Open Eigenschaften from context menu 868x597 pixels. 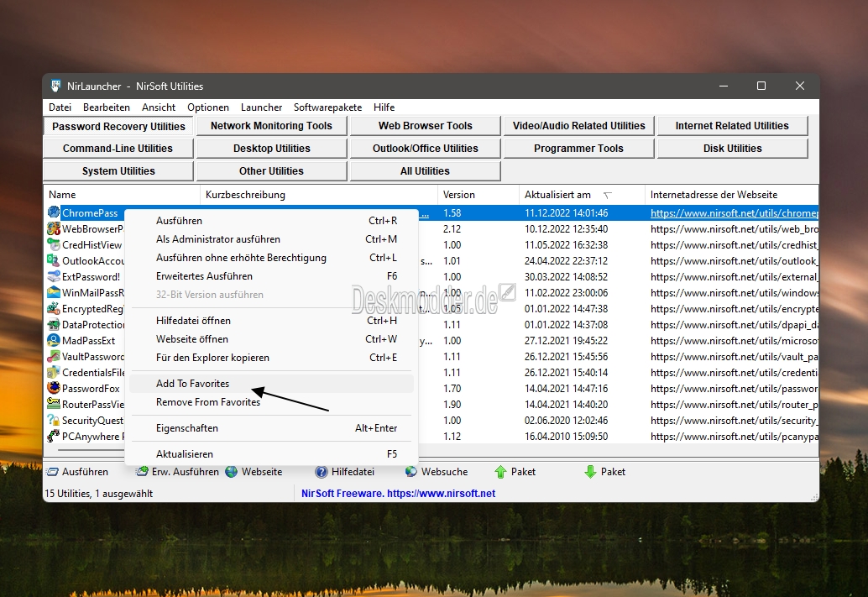[271, 428]
